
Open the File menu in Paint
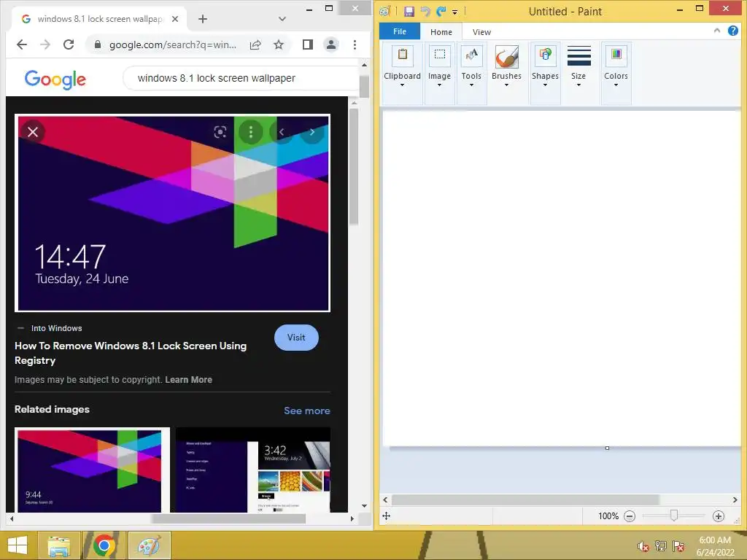click(400, 31)
